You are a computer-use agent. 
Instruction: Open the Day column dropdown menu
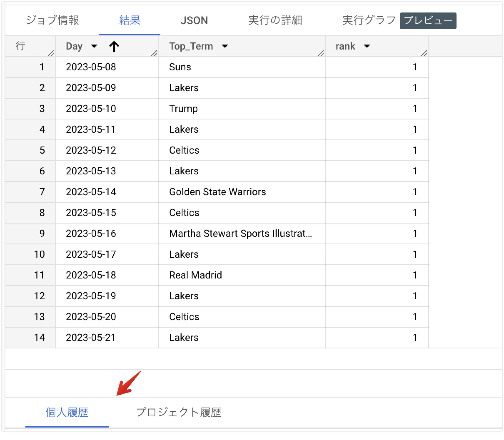click(x=94, y=46)
